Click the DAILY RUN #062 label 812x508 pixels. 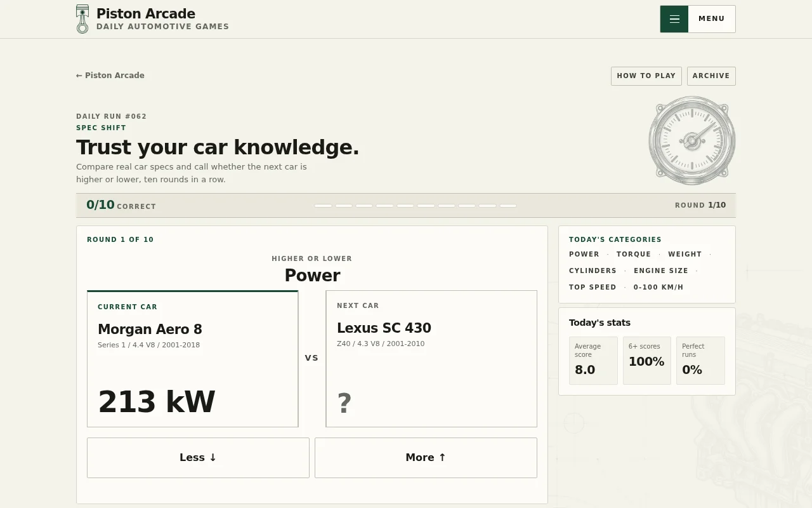pos(112,116)
